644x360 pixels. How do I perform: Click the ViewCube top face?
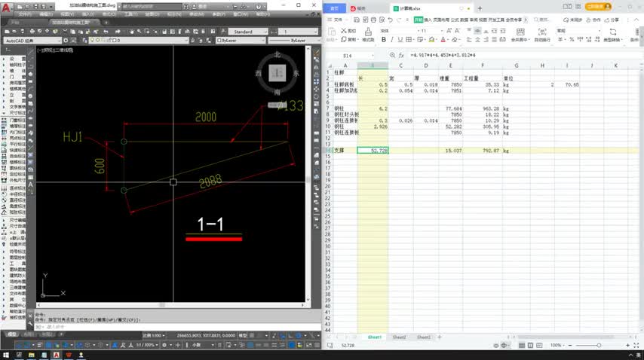(x=278, y=73)
